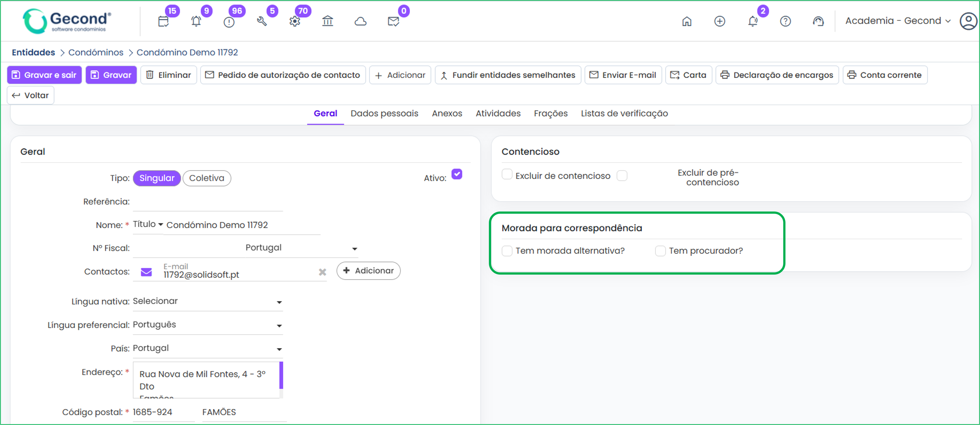The width and height of the screenshot is (980, 425).
Task: Open the cloud icon in top bar
Action: [361, 21]
